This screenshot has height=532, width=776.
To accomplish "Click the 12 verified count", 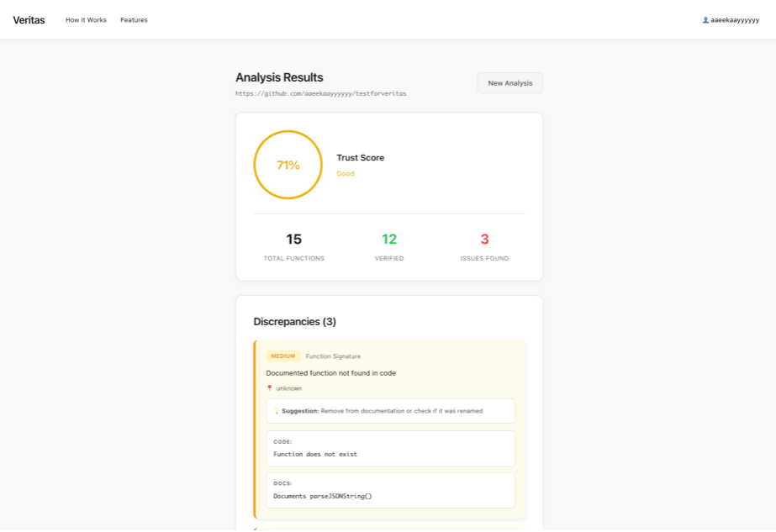I will pyautogui.click(x=389, y=239).
